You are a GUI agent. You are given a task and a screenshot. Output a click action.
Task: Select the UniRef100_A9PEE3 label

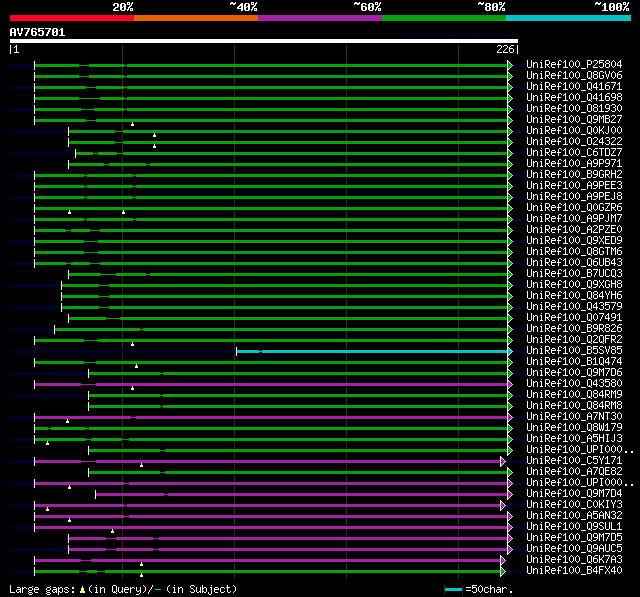[574, 186]
